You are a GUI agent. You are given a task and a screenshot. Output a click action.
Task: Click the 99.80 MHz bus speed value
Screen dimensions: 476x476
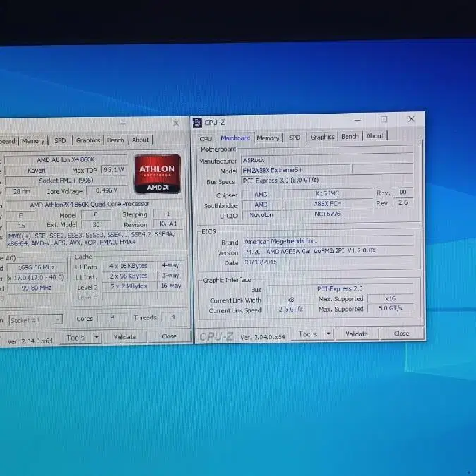[37, 288]
